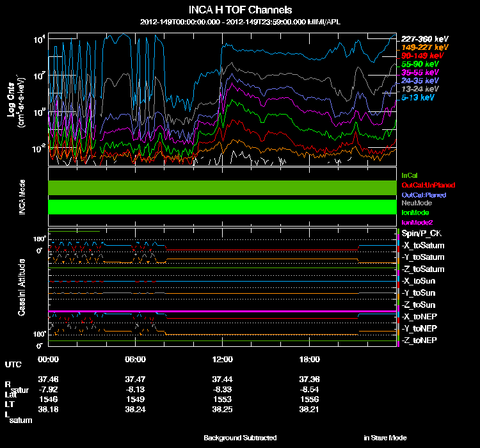480x448 pixels.
Task: Click the IonMode legend entry
Action: point(415,213)
